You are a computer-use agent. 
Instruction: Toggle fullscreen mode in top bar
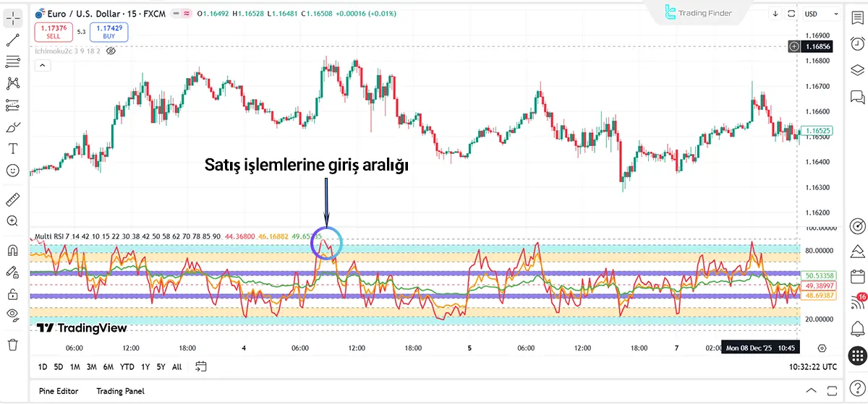793,14
